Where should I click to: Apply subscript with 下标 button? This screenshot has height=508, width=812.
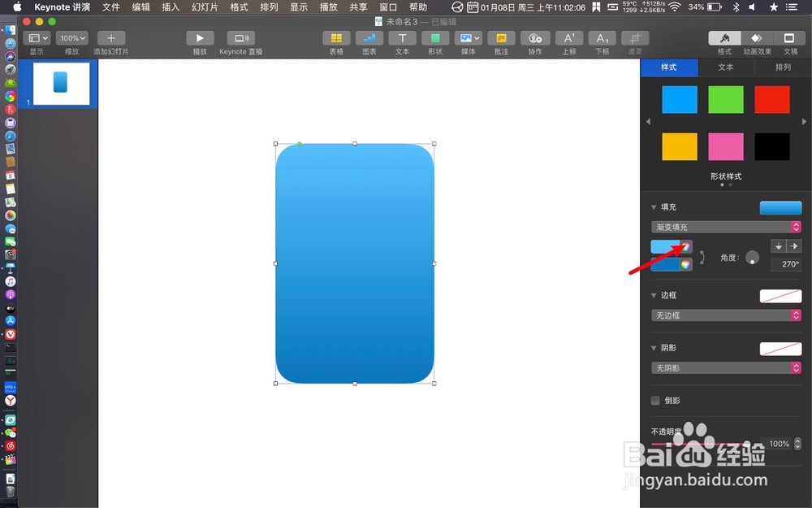pos(603,38)
